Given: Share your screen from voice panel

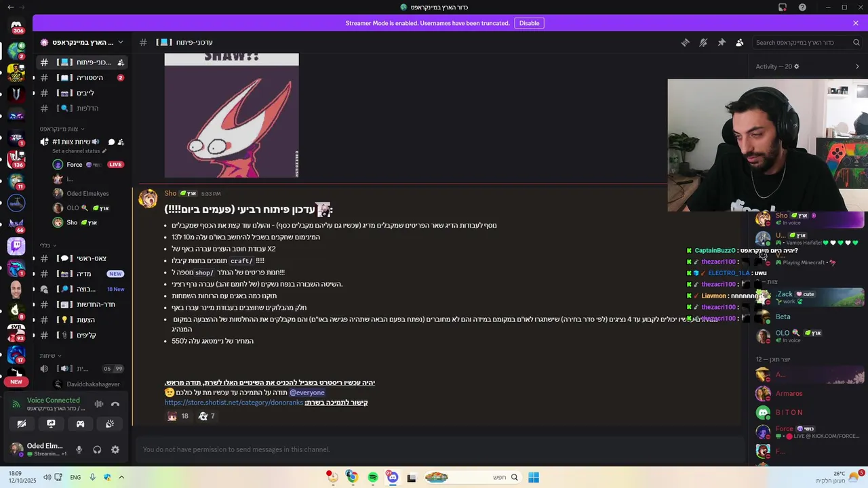Looking at the screenshot, I should (51, 424).
